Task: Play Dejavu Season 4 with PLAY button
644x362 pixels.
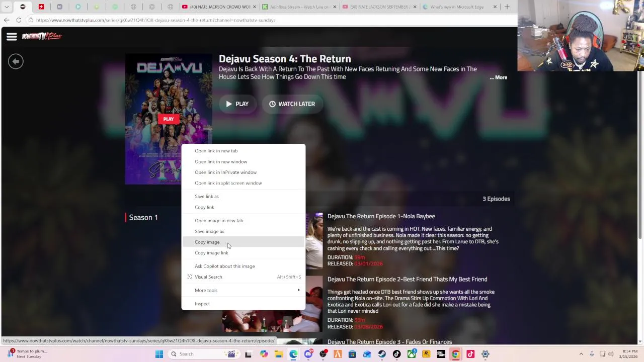Action: coord(237,104)
